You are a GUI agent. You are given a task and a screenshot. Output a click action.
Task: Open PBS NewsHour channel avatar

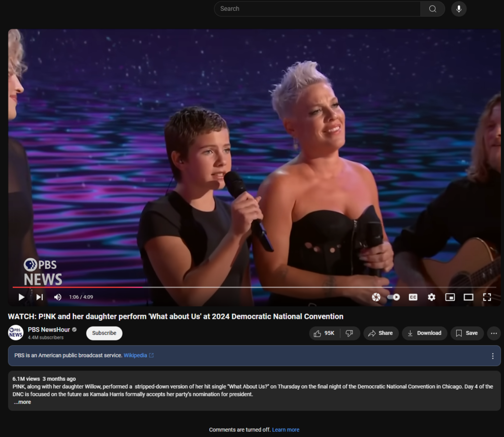[x=16, y=333]
